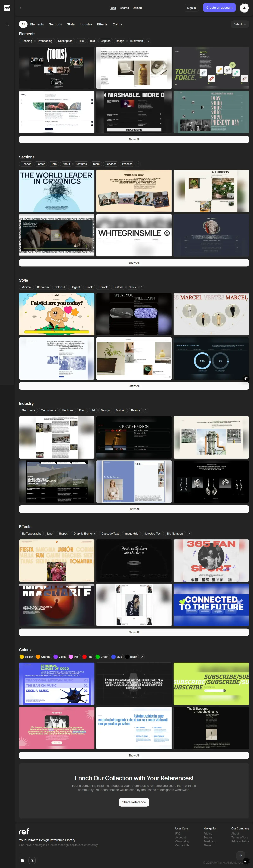
Task: Click the ref logo in the top-left corner
Action: click(7, 8)
